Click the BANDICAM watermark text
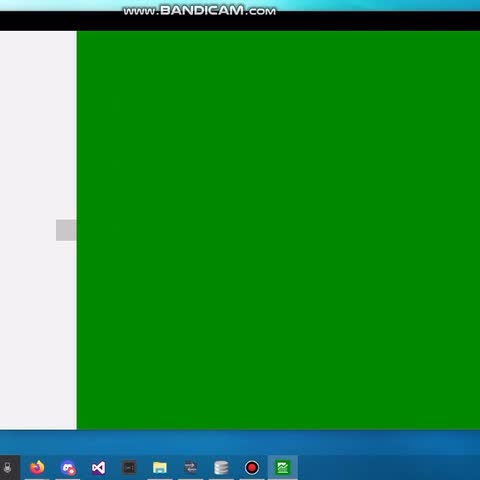The height and width of the screenshot is (480, 480). (200, 11)
